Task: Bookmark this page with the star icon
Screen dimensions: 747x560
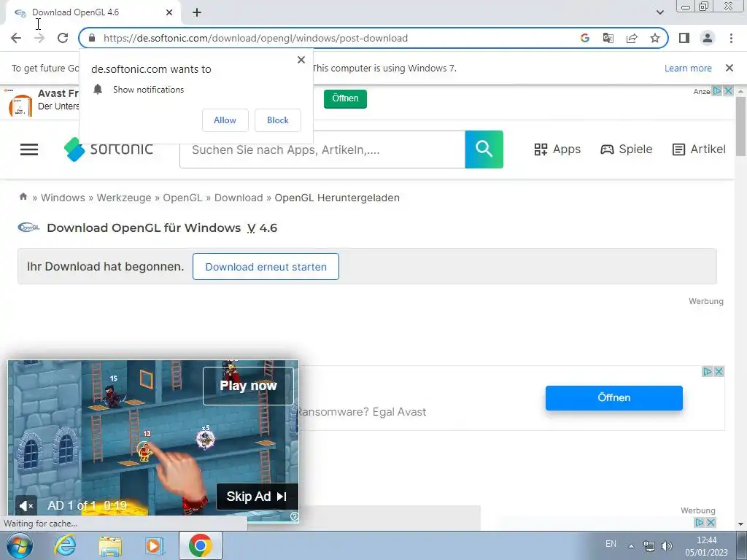Action: (655, 38)
